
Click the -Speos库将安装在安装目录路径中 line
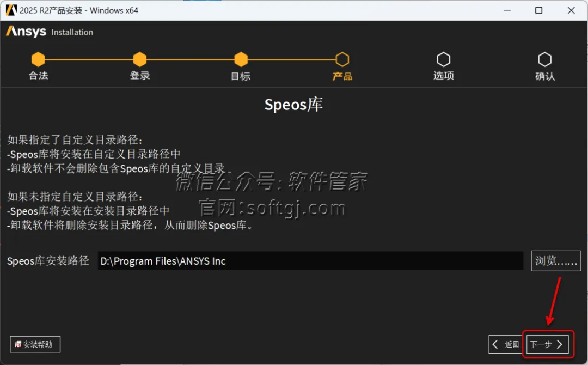tap(88, 211)
